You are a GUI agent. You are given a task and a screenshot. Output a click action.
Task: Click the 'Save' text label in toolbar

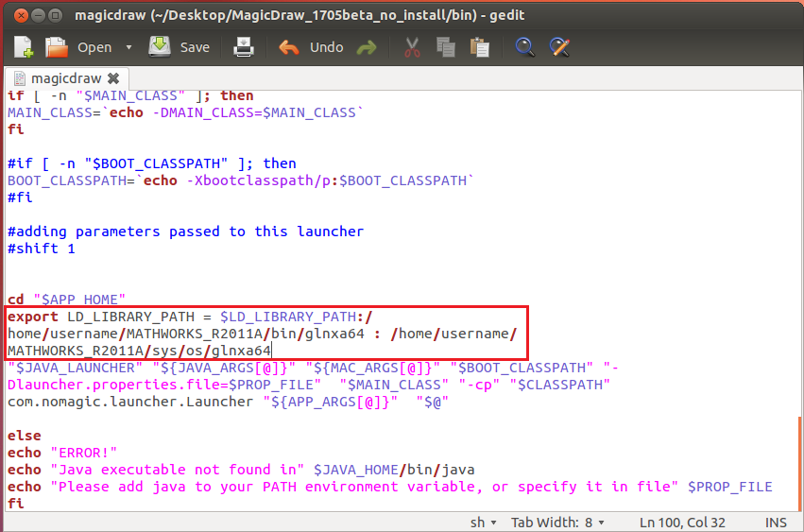tap(195, 47)
